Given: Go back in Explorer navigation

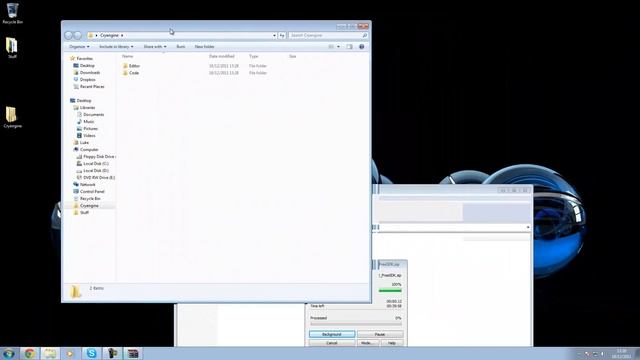Looking at the screenshot, I should tap(69, 36).
